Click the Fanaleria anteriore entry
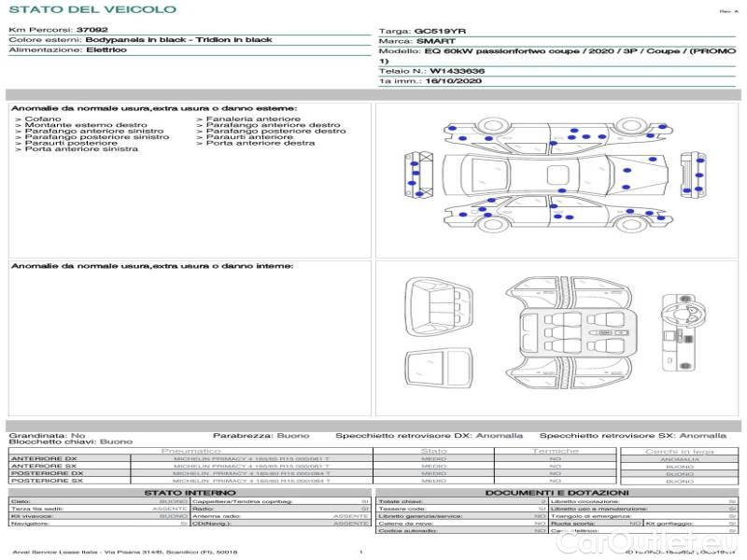This screenshot has width=747, height=560. coord(253,119)
